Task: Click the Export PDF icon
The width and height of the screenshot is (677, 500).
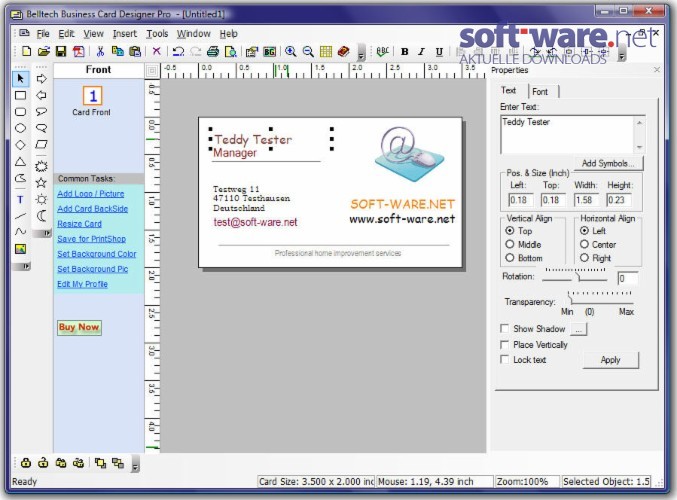Action: click(79, 51)
